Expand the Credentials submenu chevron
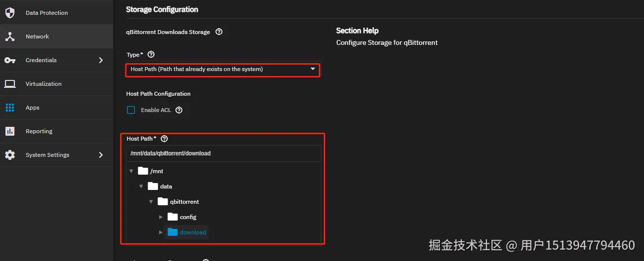Image resolution: width=644 pixels, height=261 pixels. click(x=101, y=60)
